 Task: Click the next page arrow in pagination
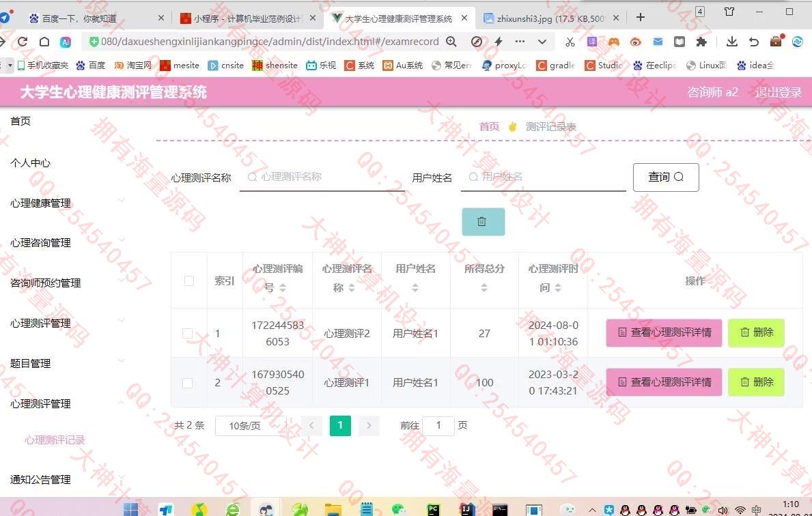[369, 425]
